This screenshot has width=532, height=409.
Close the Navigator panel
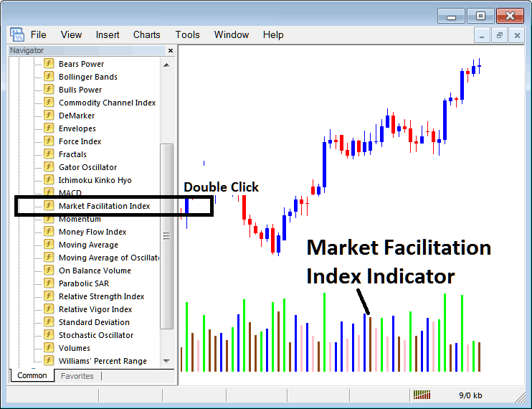tap(170, 51)
